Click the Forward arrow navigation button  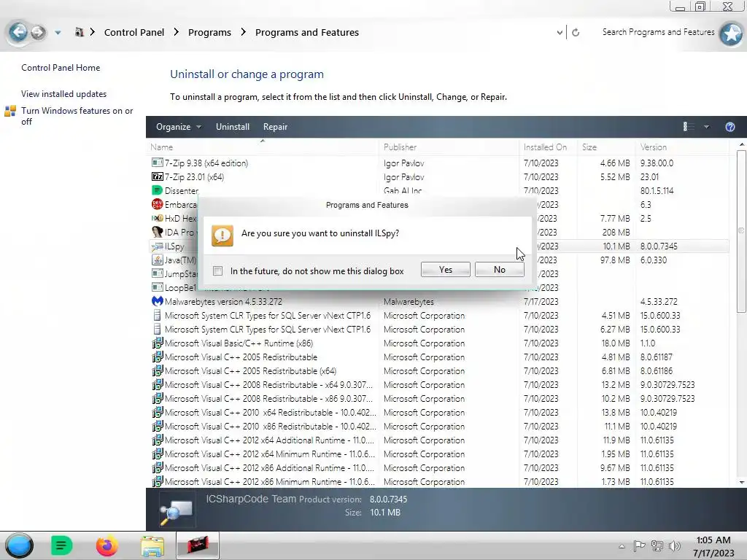tap(38, 32)
